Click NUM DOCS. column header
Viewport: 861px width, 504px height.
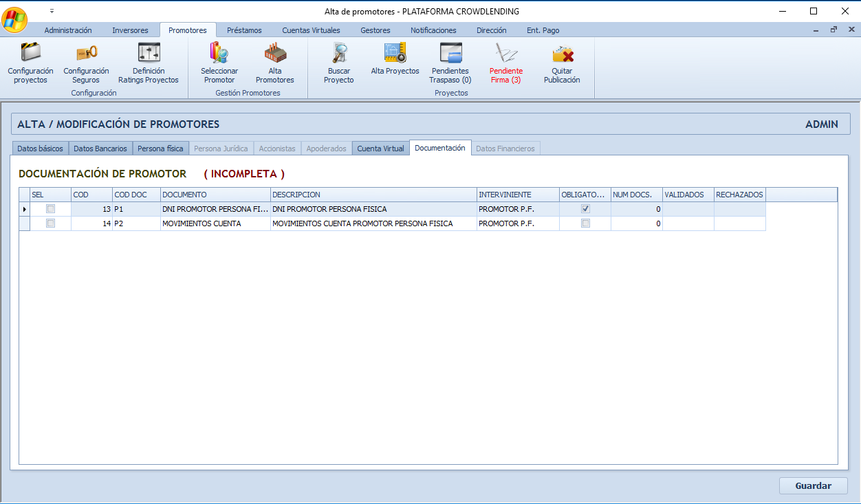(637, 195)
